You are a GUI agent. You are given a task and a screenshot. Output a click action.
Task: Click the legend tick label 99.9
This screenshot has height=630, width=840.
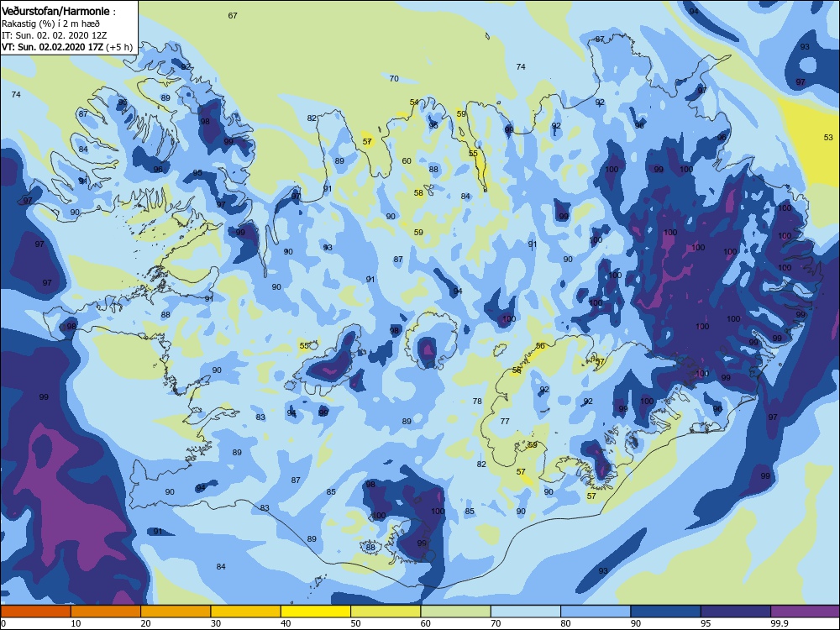click(x=779, y=623)
